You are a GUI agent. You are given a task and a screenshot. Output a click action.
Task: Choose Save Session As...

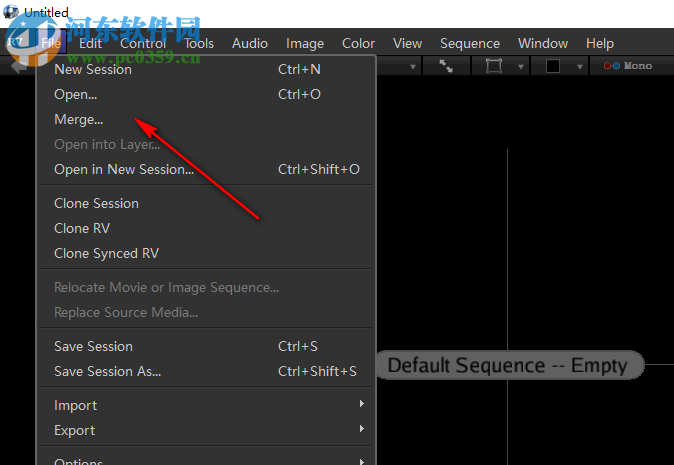206,371
